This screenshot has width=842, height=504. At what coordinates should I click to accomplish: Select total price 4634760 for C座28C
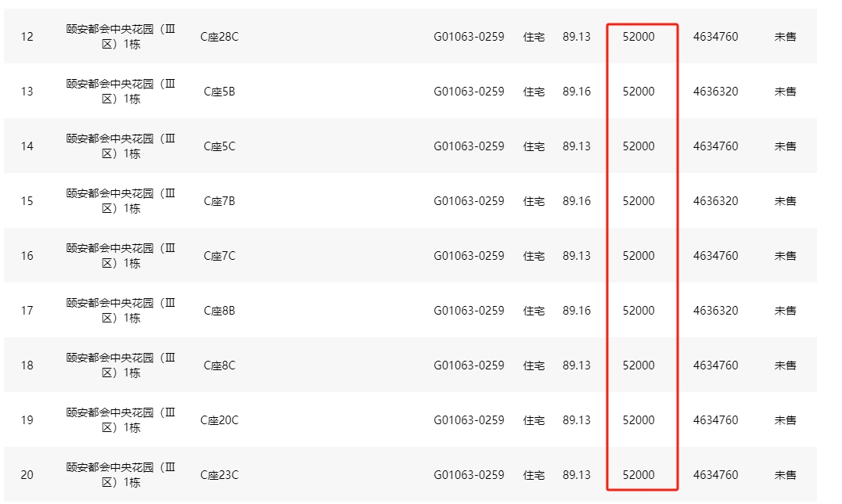click(x=715, y=37)
